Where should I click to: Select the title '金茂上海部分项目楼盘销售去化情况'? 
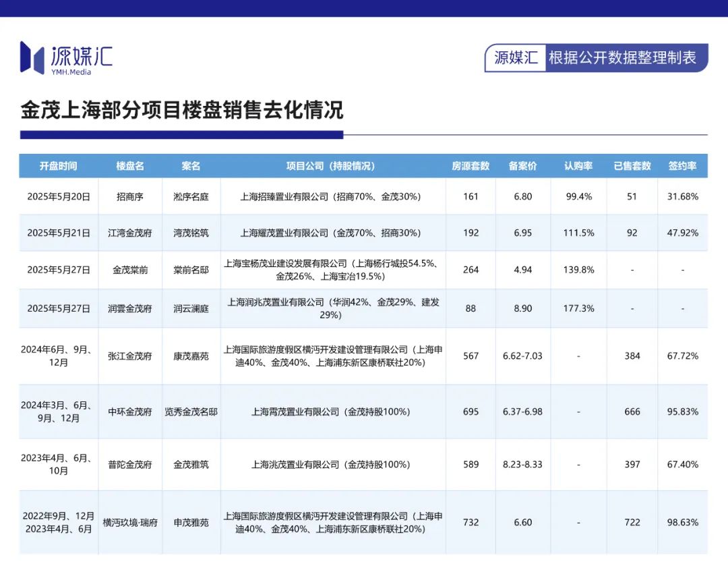point(181,110)
